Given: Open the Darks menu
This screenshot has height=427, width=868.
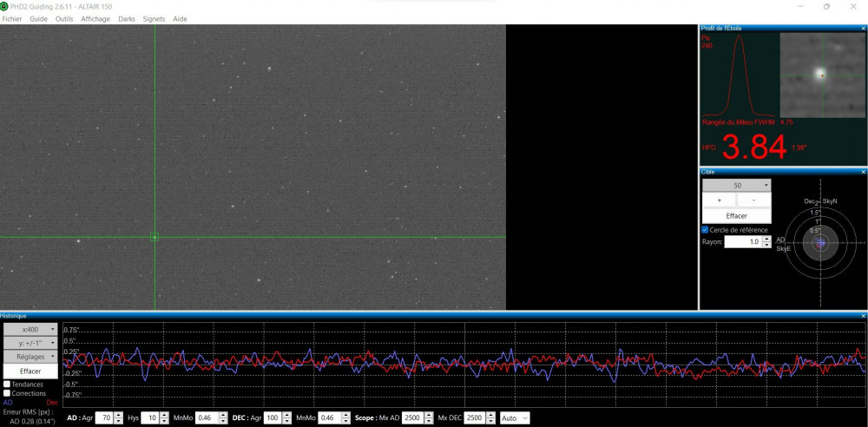Looking at the screenshot, I should click(127, 19).
